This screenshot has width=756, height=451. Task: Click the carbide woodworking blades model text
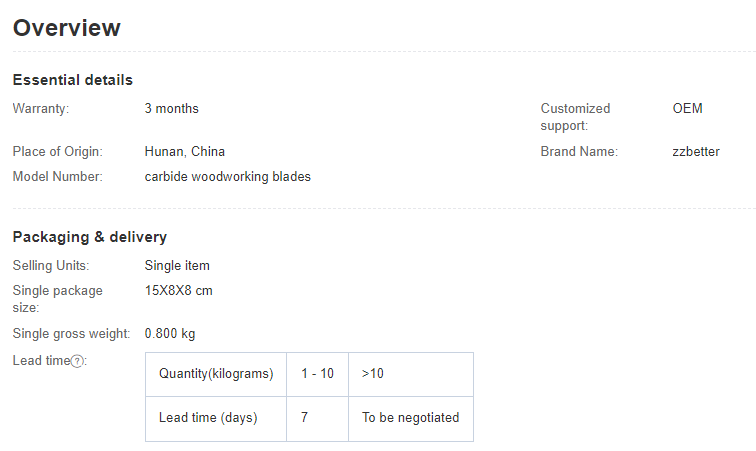[x=227, y=177]
